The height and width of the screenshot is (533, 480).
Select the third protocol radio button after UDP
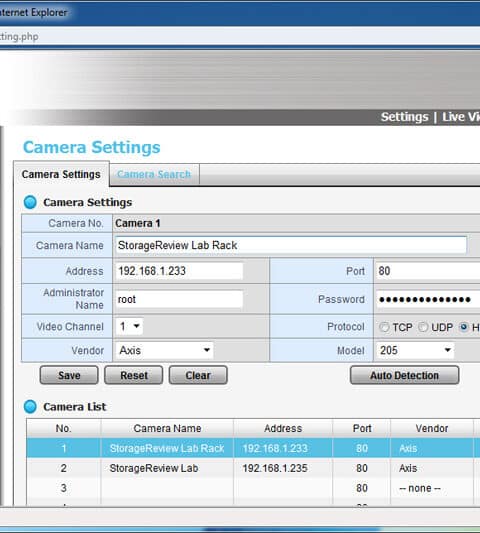464,327
